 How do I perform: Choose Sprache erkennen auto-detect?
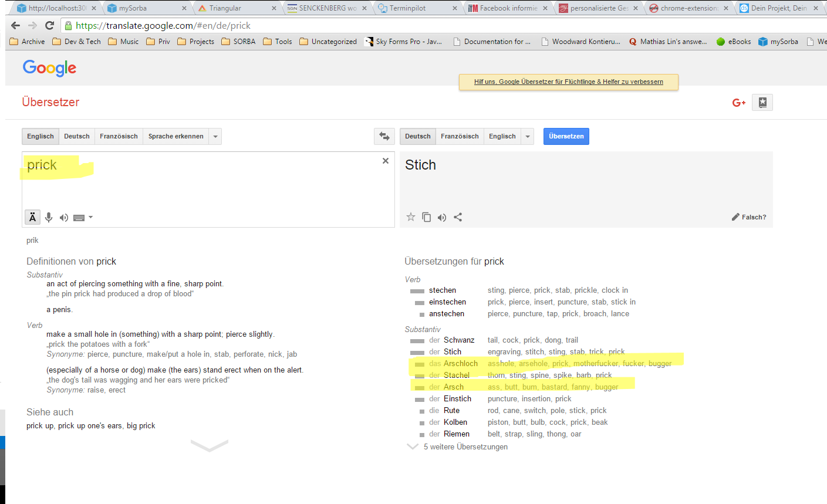[x=175, y=136]
